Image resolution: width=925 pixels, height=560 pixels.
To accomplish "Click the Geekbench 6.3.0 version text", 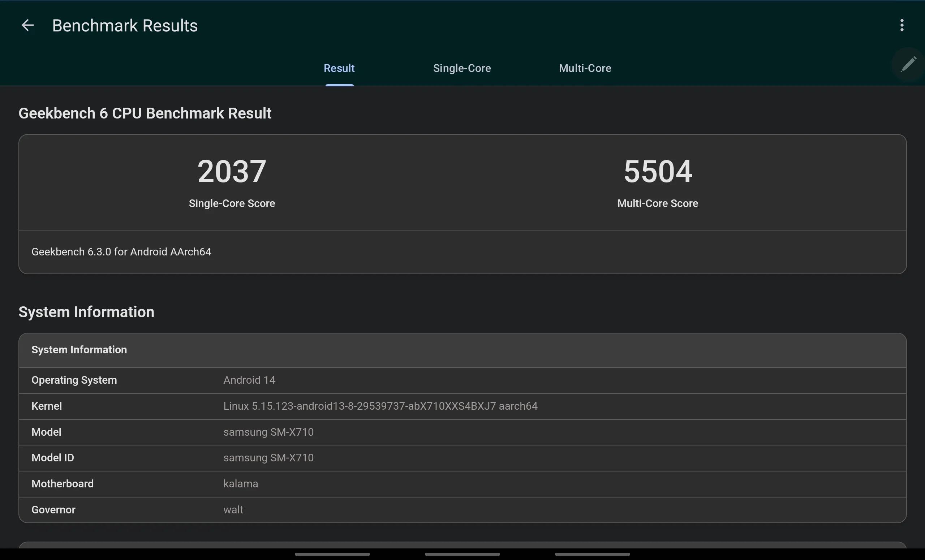I will pos(121,252).
